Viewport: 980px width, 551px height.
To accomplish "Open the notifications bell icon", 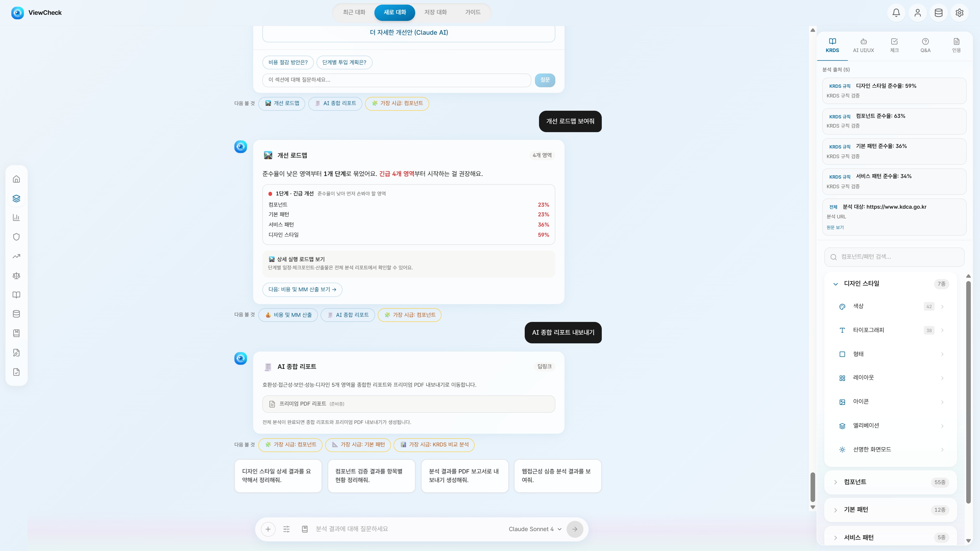I will pos(896,12).
